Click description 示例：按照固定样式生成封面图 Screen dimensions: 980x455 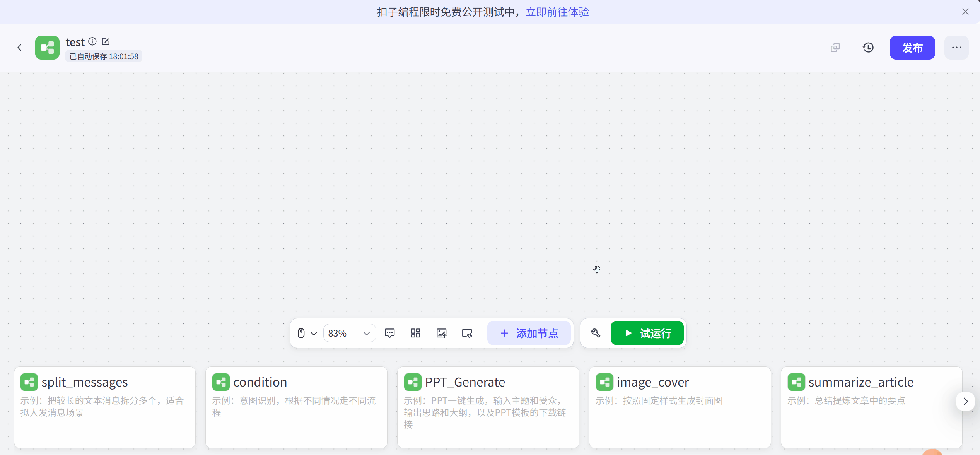[x=659, y=401]
